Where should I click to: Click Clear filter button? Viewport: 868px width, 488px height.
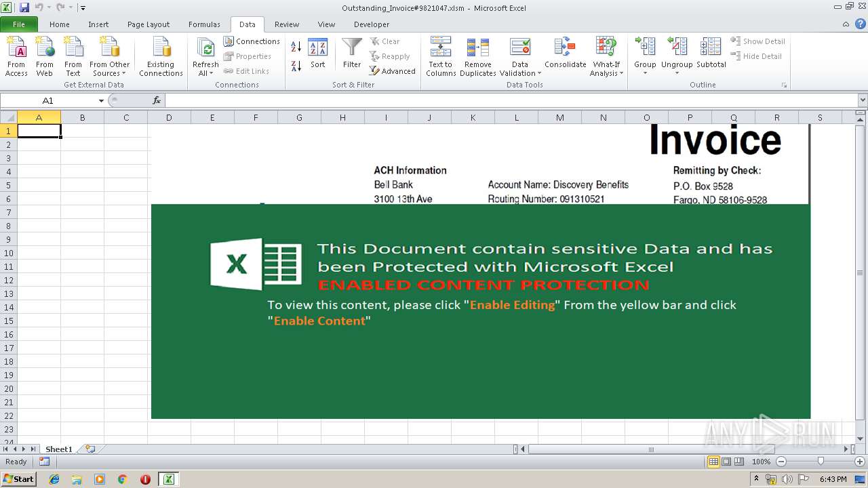tap(385, 41)
